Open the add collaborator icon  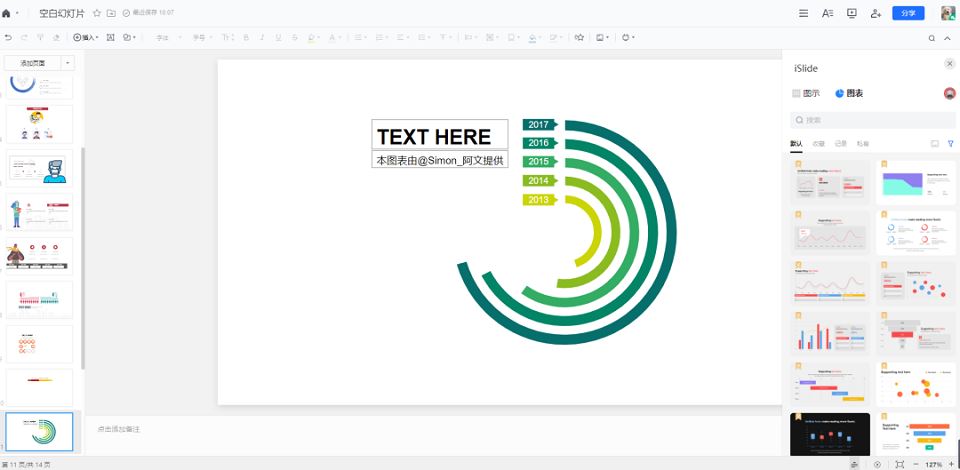(876, 13)
